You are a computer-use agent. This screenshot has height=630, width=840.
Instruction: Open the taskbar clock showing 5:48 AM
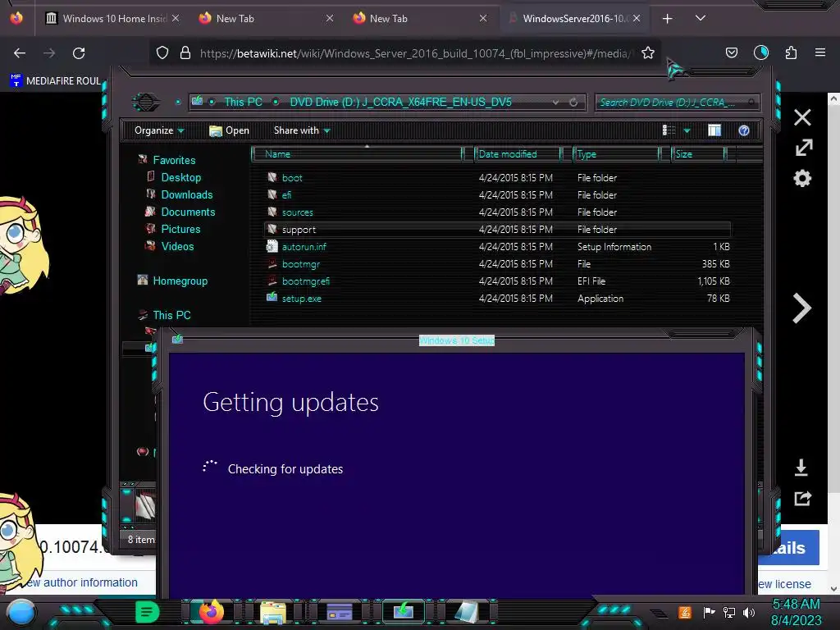click(796, 612)
